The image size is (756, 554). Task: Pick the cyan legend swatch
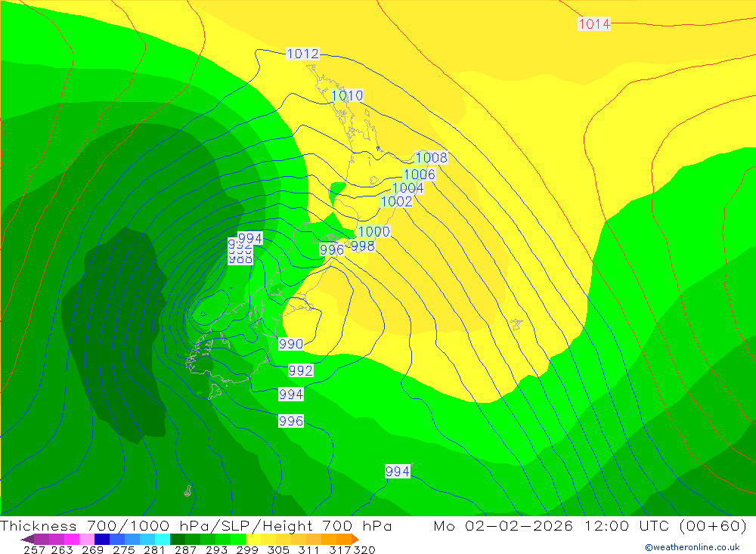coord(163,539)
